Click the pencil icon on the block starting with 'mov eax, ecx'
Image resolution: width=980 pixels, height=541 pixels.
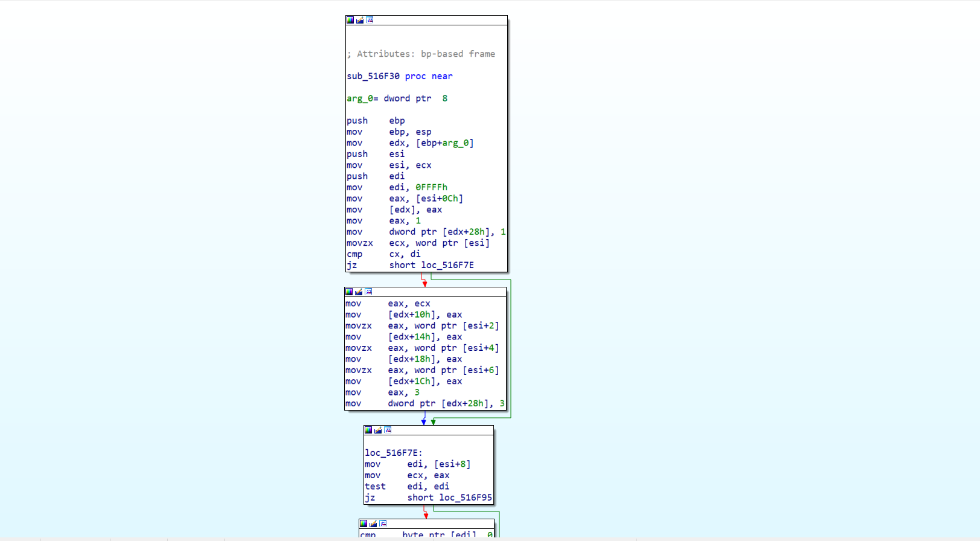coord(359,292)
